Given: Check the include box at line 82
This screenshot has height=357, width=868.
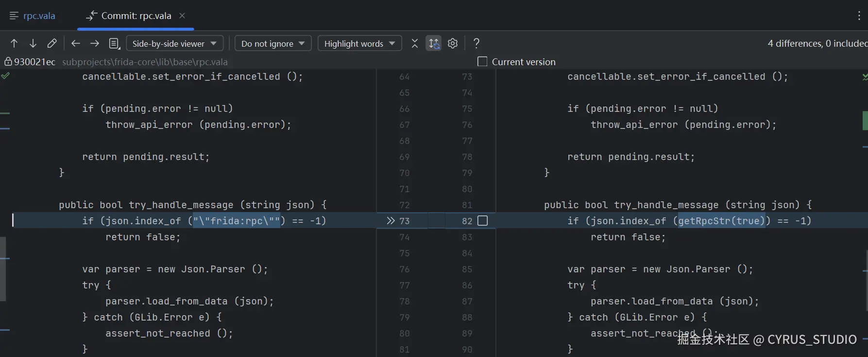Looking at the screenshot, I should 482,221.
